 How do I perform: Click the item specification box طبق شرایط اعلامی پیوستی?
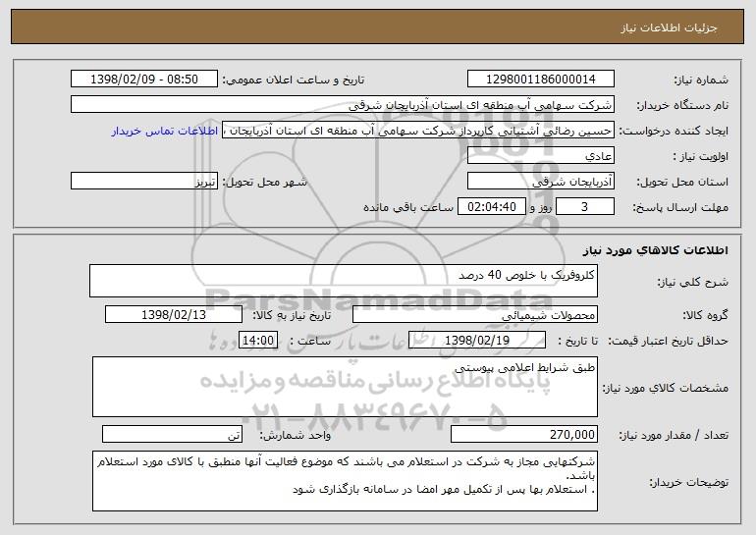345,387
